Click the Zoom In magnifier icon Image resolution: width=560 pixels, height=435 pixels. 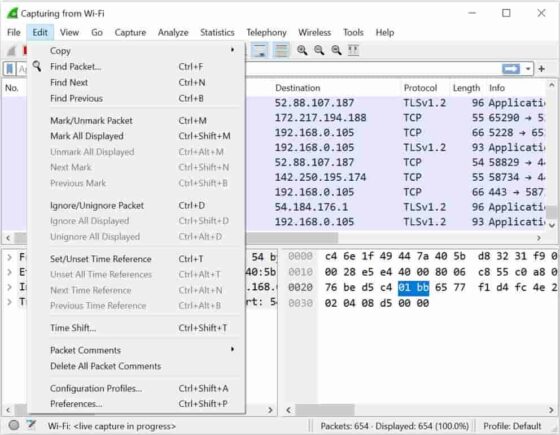pos(302,50)
